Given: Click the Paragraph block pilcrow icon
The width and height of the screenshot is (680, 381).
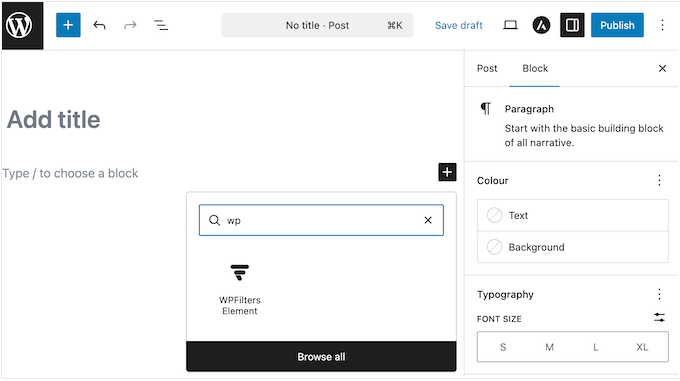Looking at the screenshot, I should click(486, 108).
